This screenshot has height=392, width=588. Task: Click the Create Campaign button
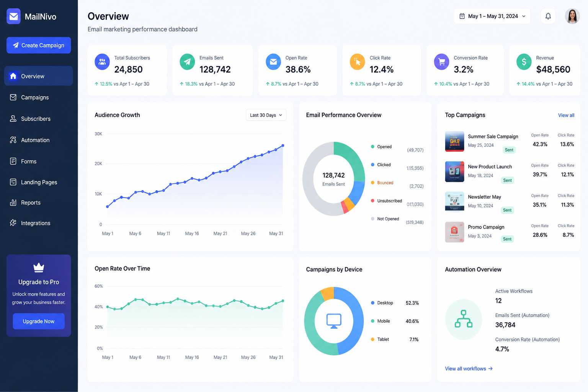[39, 45]
